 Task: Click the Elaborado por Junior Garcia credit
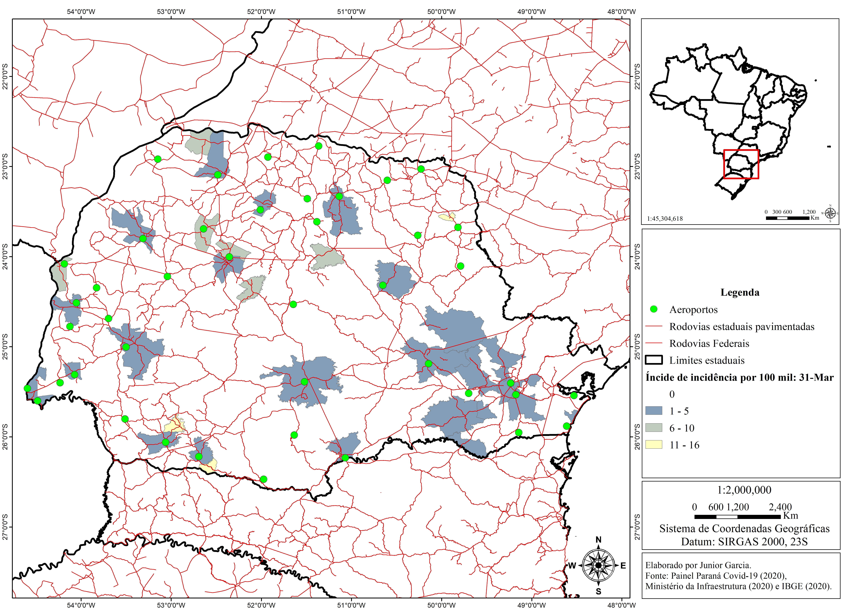(x=698, y=565)
